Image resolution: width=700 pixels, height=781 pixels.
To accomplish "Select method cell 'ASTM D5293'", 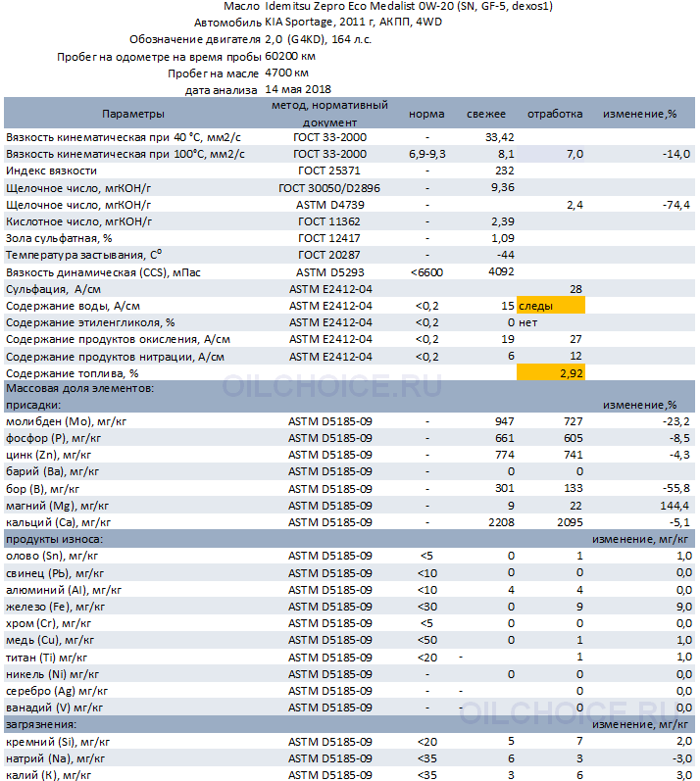I will 329,273.
